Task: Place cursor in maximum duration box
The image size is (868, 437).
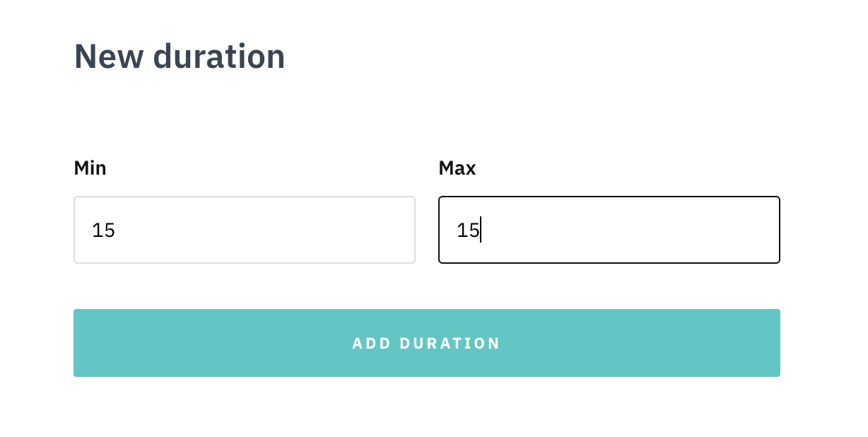Action: [609, 230]
